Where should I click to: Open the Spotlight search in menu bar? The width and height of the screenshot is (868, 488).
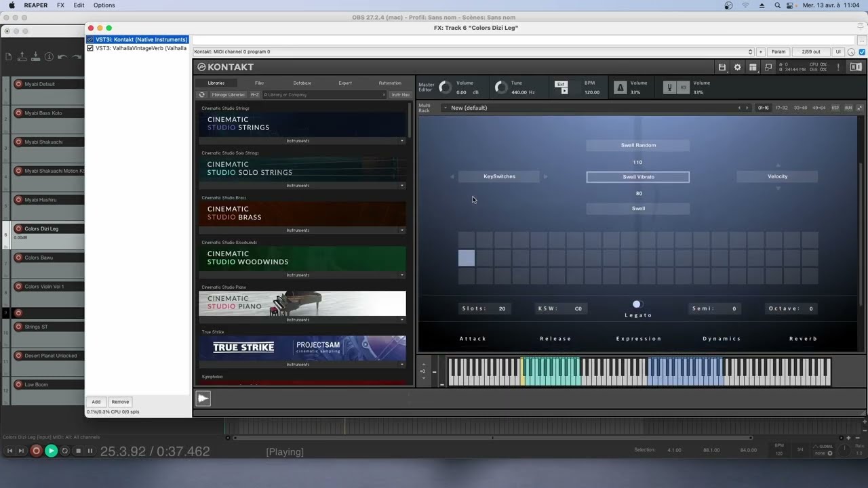(x=777, y=5)
